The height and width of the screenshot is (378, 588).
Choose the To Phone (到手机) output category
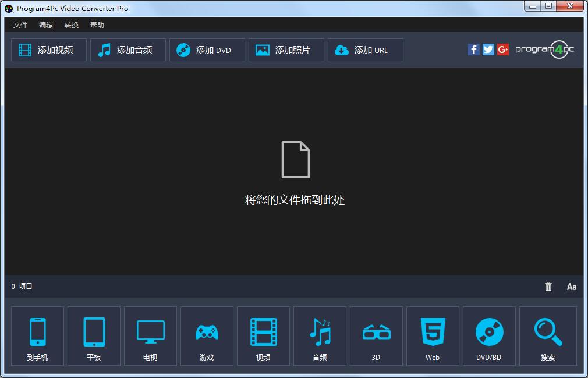37,336
